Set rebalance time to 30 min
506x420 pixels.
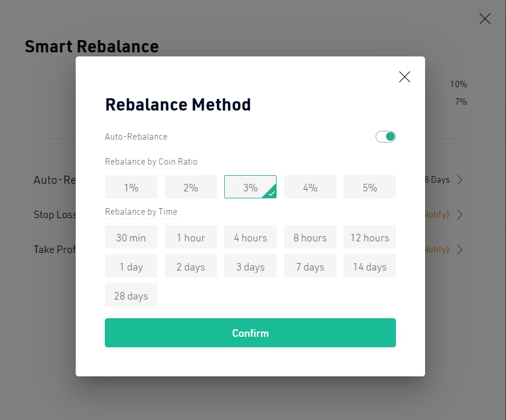click(131, 237)
